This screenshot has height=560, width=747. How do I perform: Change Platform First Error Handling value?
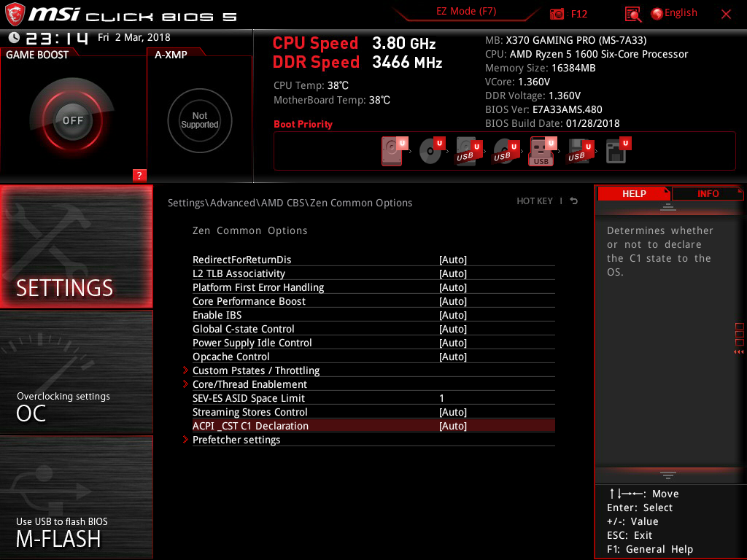point(452,287)
